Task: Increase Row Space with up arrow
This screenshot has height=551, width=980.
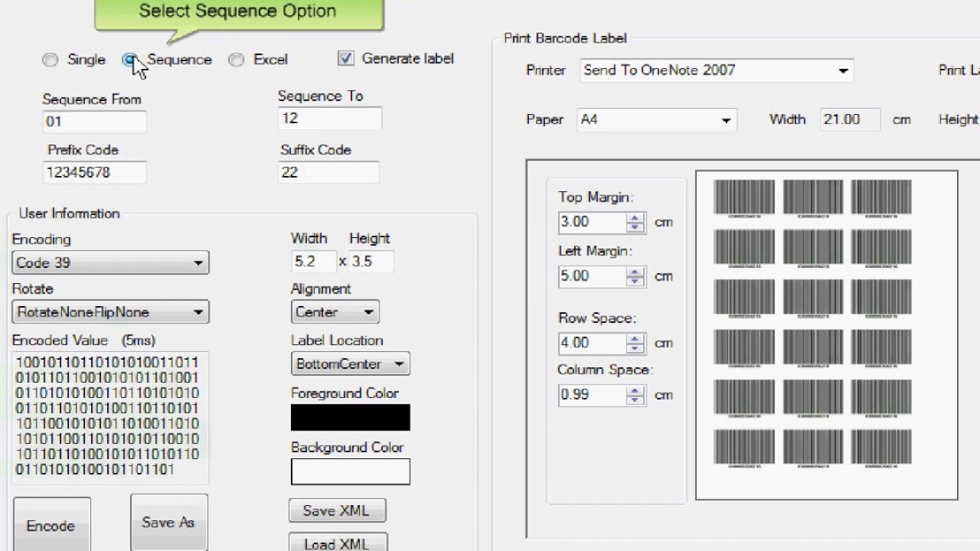Action: pos(635,337)
